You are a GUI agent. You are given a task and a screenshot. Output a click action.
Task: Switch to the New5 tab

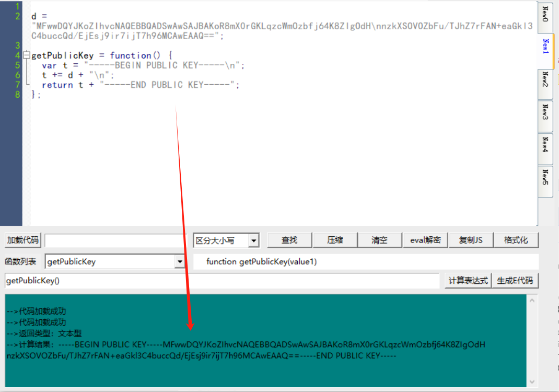pos(545,181)
